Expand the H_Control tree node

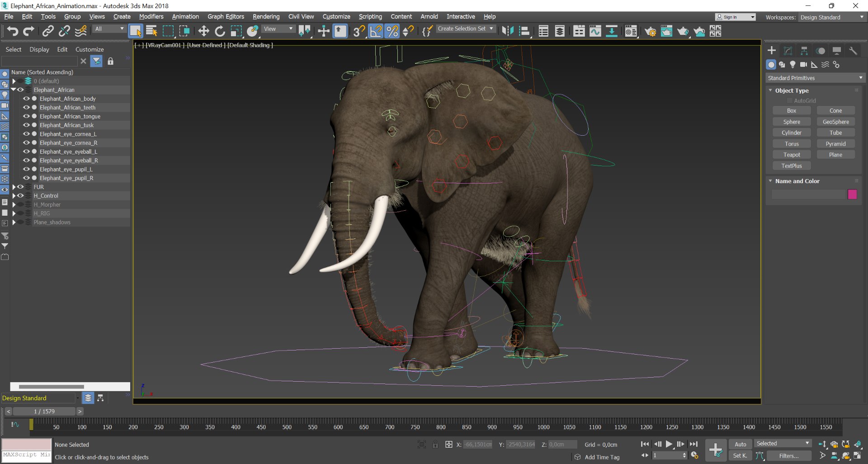tap(14, 196)
